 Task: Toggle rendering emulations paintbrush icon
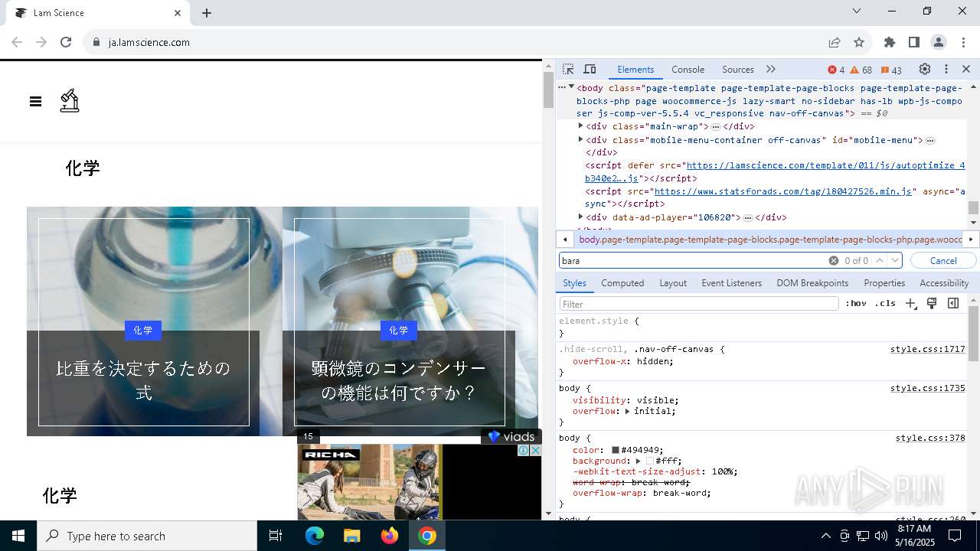(932, 303)
